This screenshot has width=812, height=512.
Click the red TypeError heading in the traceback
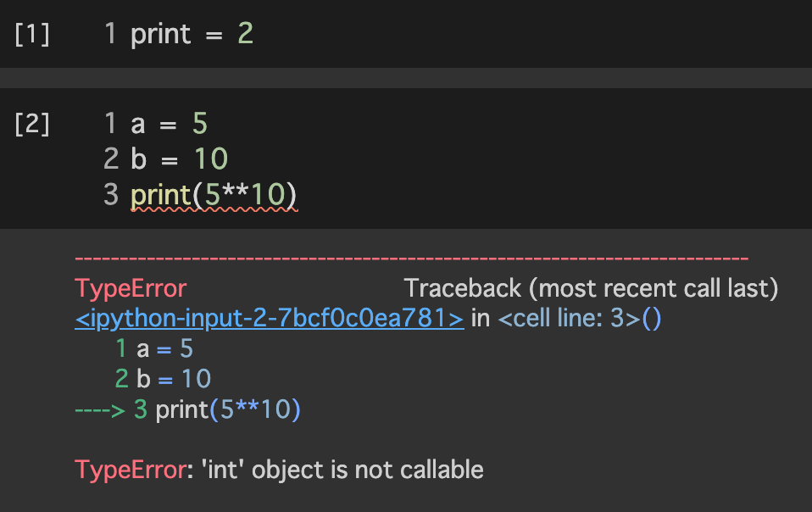131,288
